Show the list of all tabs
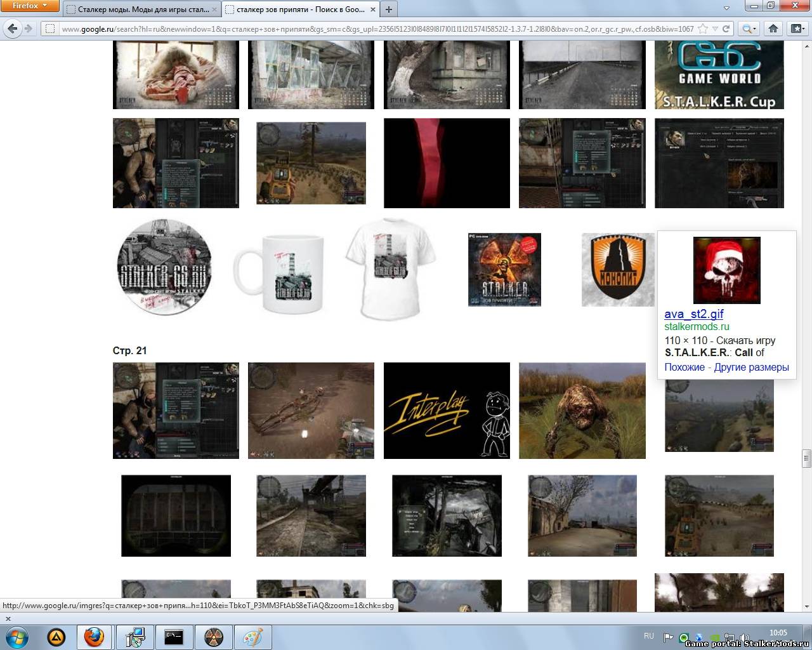 point(727,8)
